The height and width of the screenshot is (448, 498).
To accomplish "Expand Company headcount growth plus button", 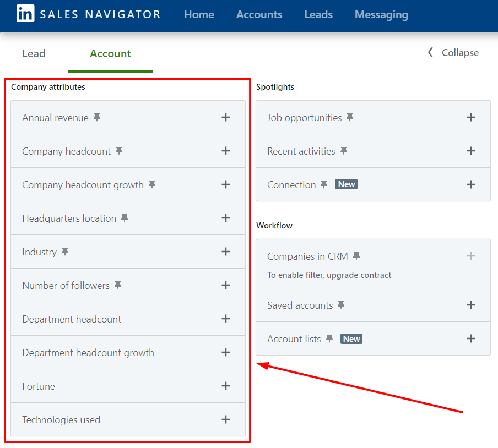I will point(226,184).
